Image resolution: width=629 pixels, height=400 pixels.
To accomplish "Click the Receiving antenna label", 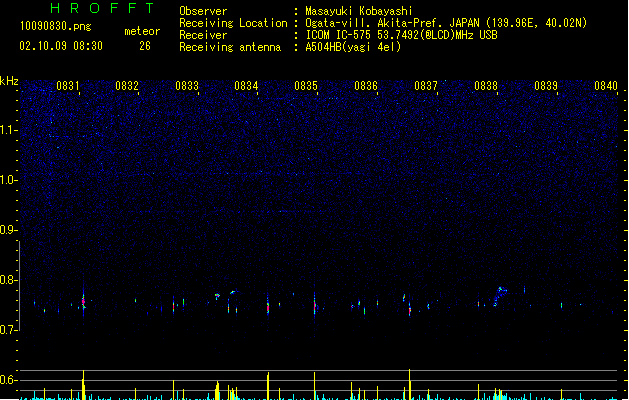I will click(x=230, y=47).
